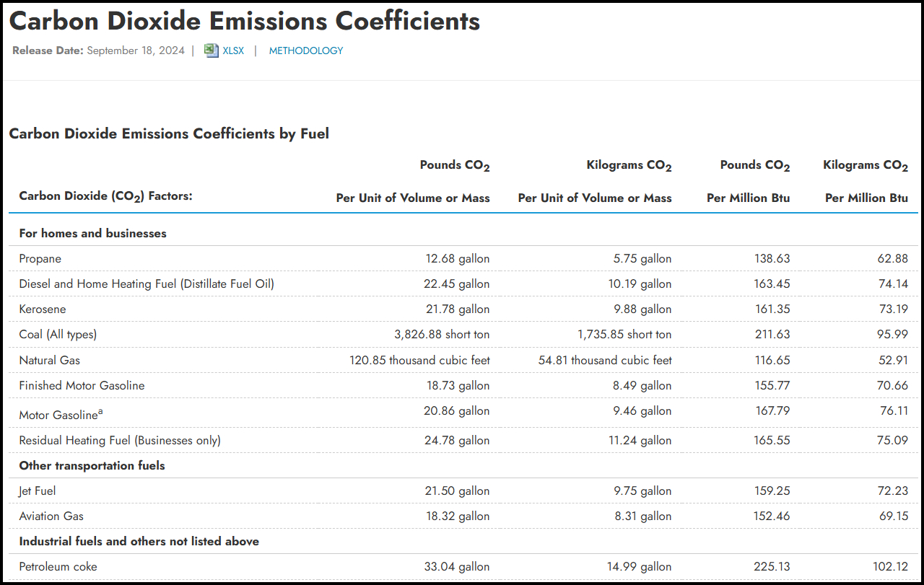Click the Finished Motor Gasoline row label
Viewport: 924px width, 585px height.
click(x=82, y=386)
